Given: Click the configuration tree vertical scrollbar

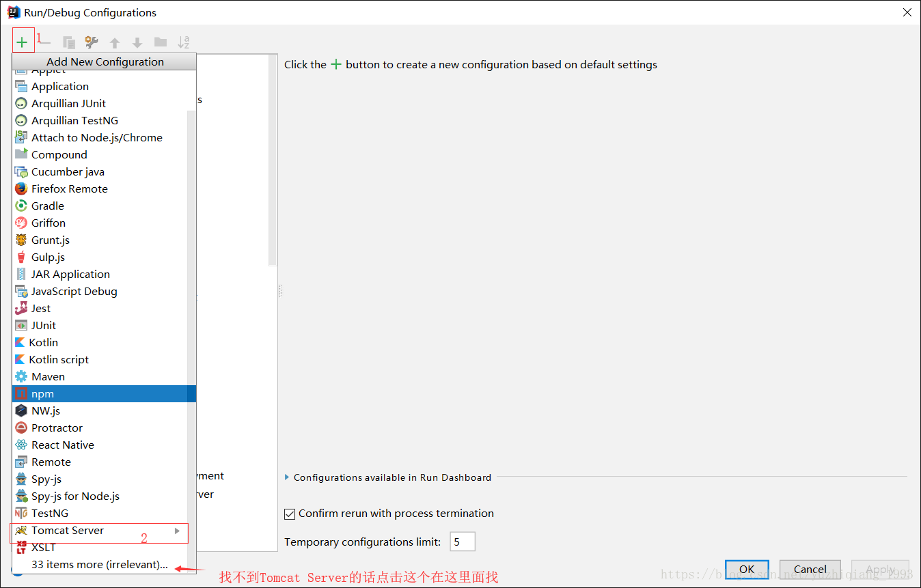Looking at the screenshot, I should point(273,160).
